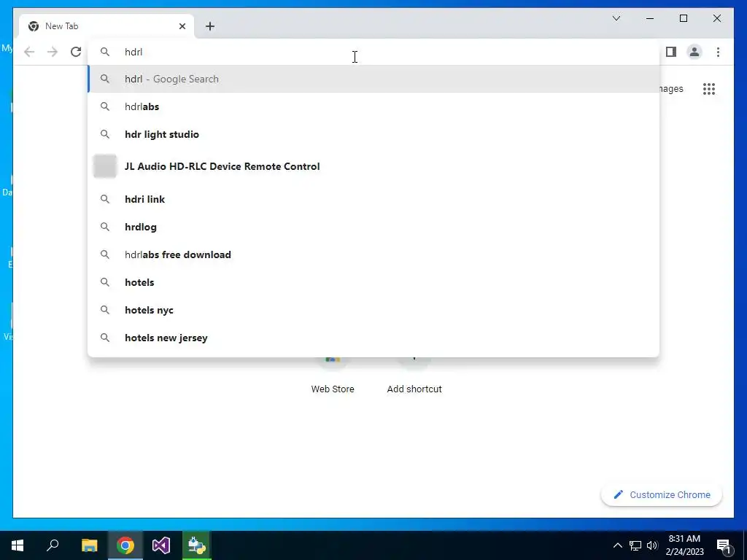Minimize the Chrome window
The image size is (747, 560).
point(650,18)
